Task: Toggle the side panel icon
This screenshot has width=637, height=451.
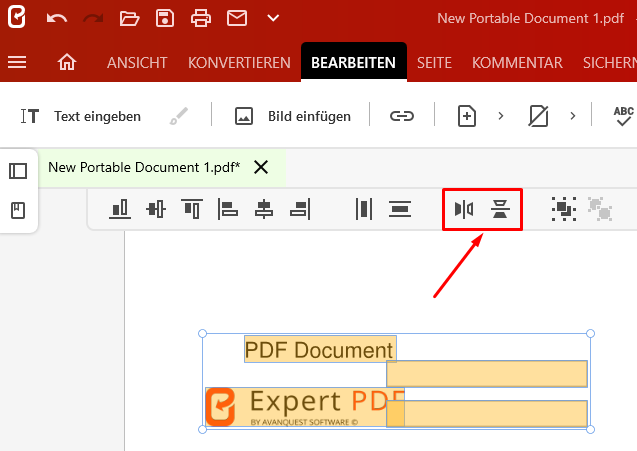Action: pos(18,171)
